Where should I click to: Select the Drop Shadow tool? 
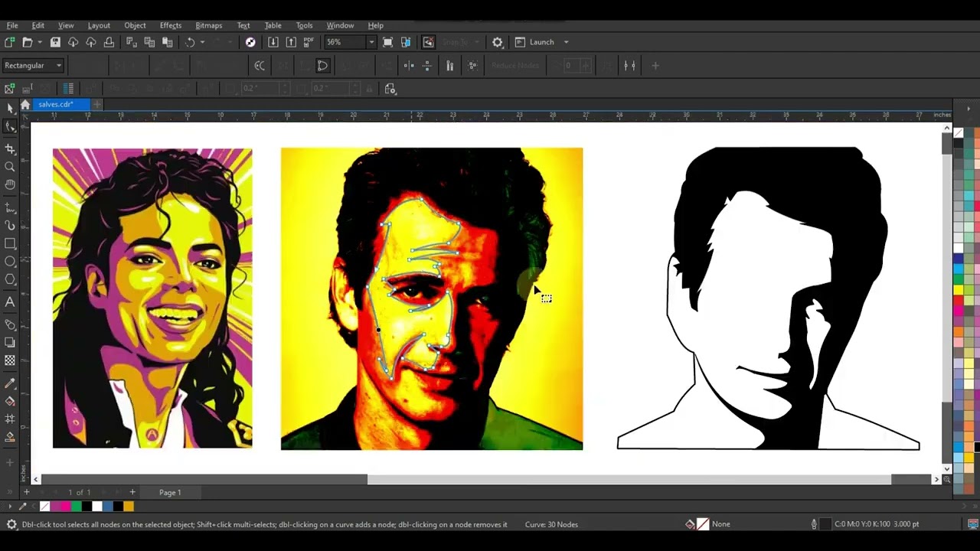pos(10,342)
